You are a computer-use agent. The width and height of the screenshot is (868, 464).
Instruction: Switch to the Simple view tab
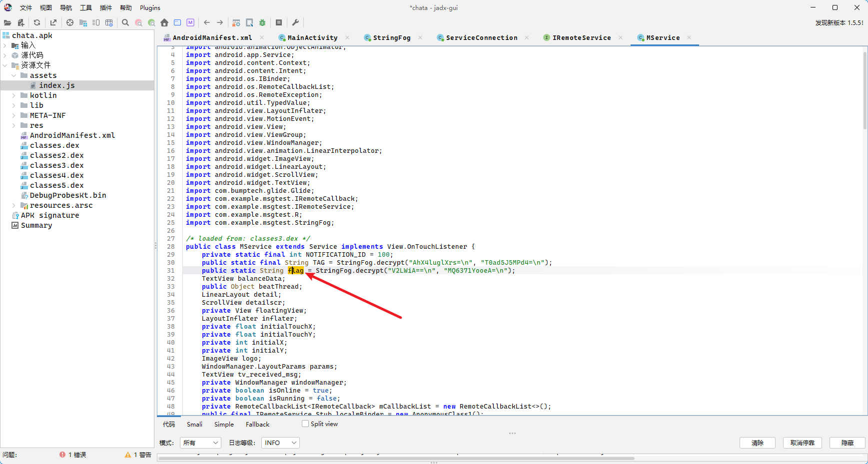click(224, 424)
